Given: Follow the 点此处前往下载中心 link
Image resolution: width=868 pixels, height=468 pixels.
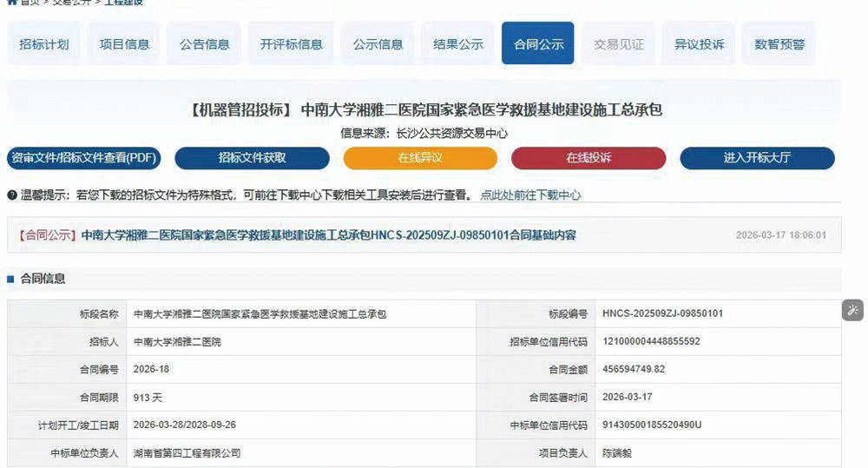Looking at the screenshot, I should pos(530,195).
